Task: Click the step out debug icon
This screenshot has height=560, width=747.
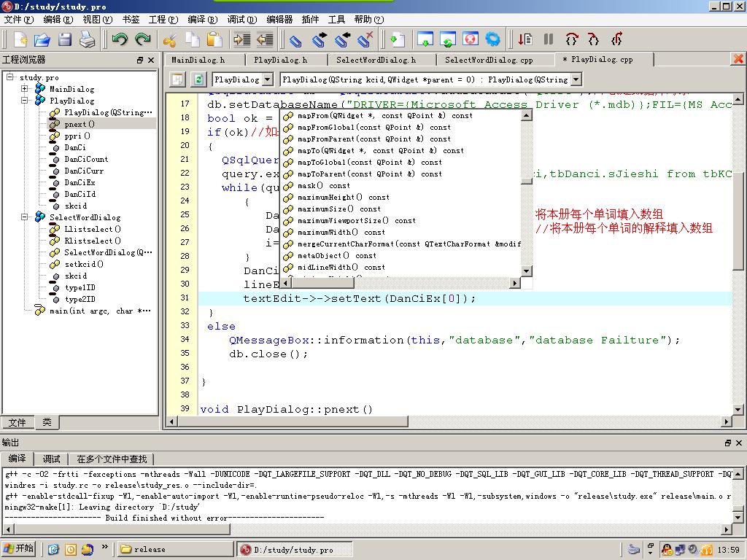Action: click(617, 39)
